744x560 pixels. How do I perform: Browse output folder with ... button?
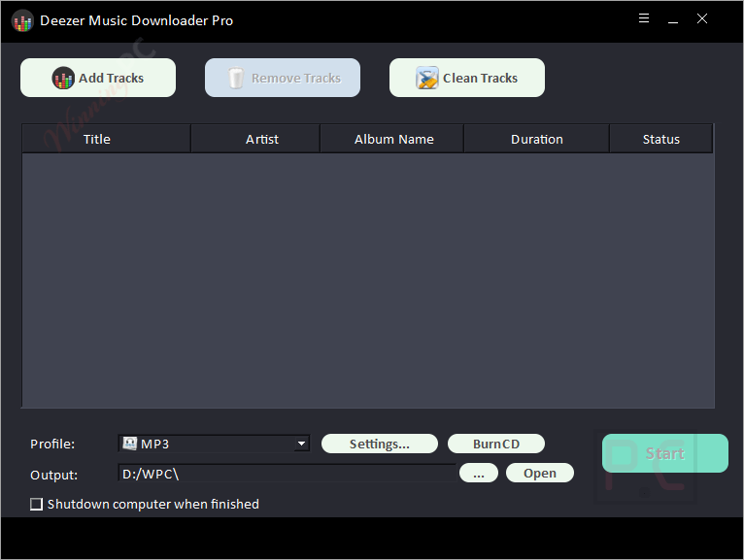pos(479,474)
